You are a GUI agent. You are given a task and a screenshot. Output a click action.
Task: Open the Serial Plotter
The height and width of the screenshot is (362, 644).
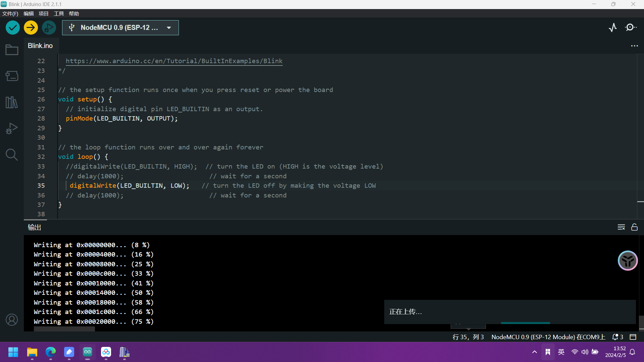click(x=613, y=28)
